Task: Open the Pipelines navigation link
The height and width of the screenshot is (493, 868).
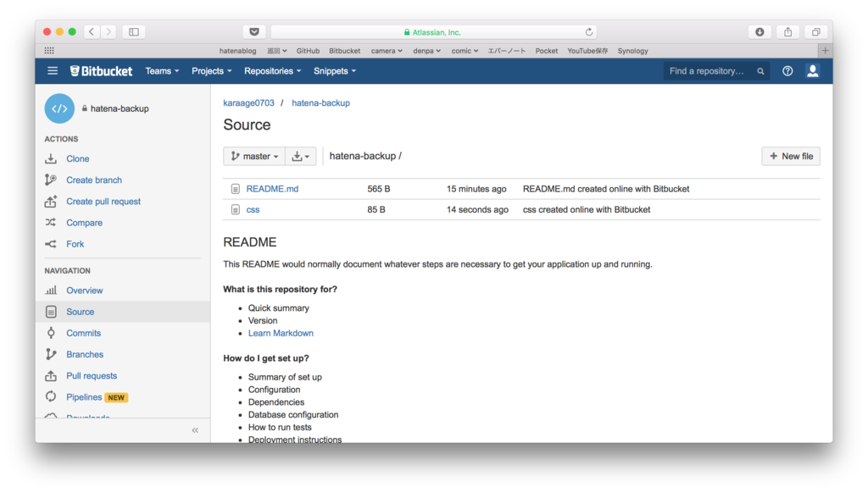Action: (84, 397)
